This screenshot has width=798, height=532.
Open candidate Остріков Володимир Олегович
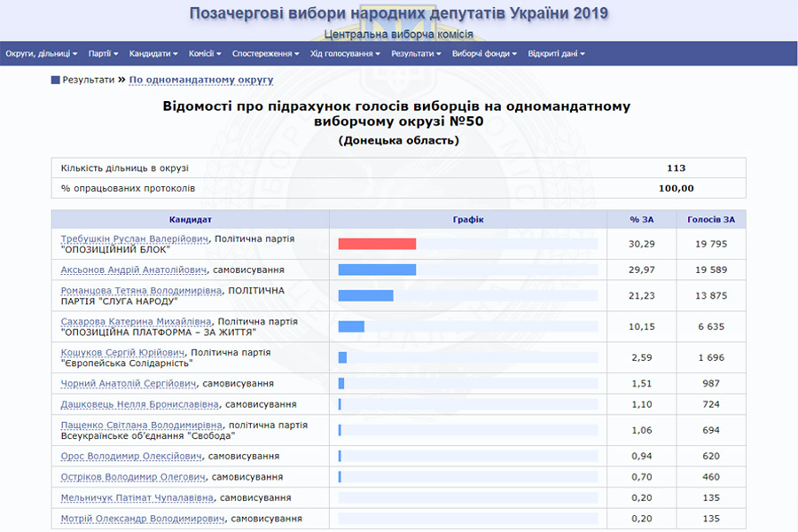[133, 477]
